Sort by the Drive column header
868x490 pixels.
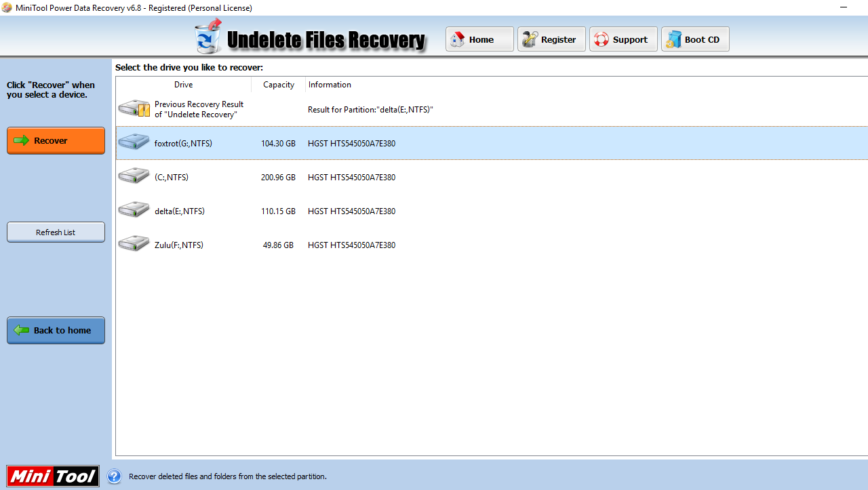pyautogui.click(x=183, y=85)
